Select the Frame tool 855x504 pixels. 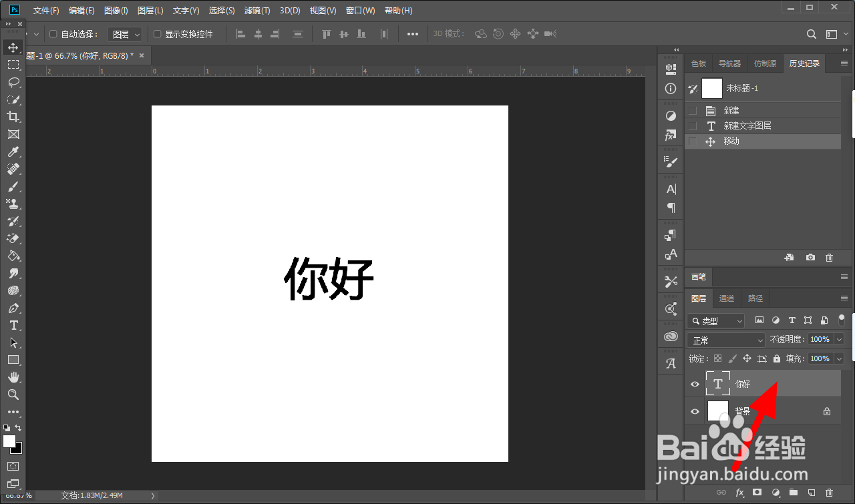13,134
